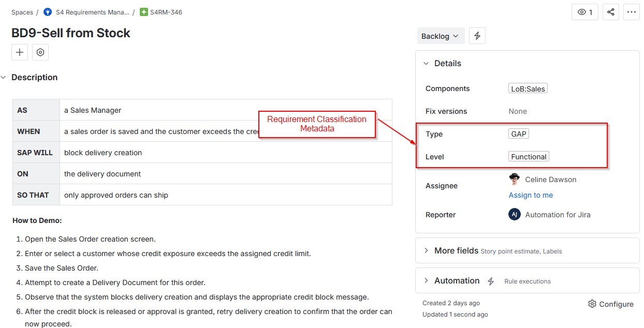Click the Configure gear icon at bottom right

pos(592,304)
